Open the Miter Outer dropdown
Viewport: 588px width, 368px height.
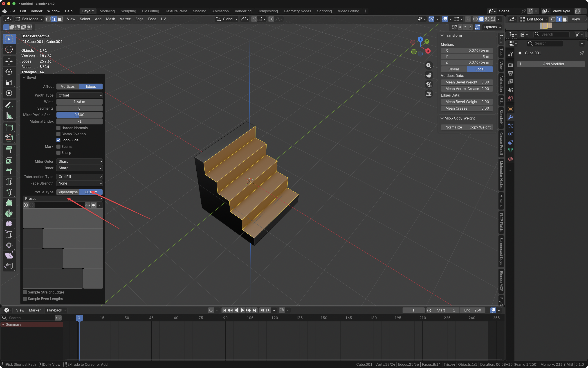(x=80, y=162)
